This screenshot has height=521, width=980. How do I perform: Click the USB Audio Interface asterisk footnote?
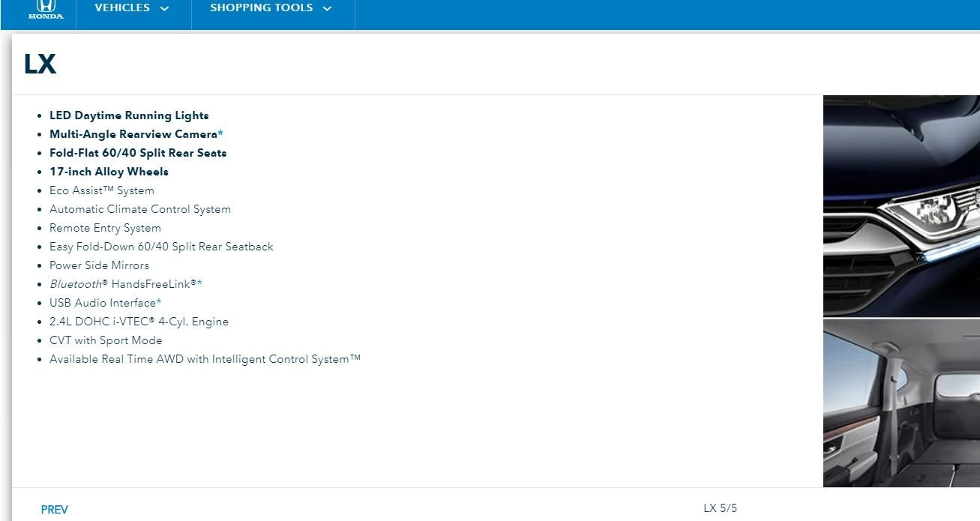[x=159, y=302]
